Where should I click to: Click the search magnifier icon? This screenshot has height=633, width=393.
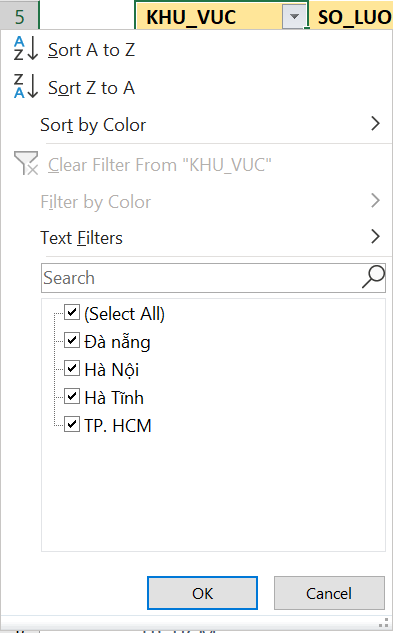(373, 277)
